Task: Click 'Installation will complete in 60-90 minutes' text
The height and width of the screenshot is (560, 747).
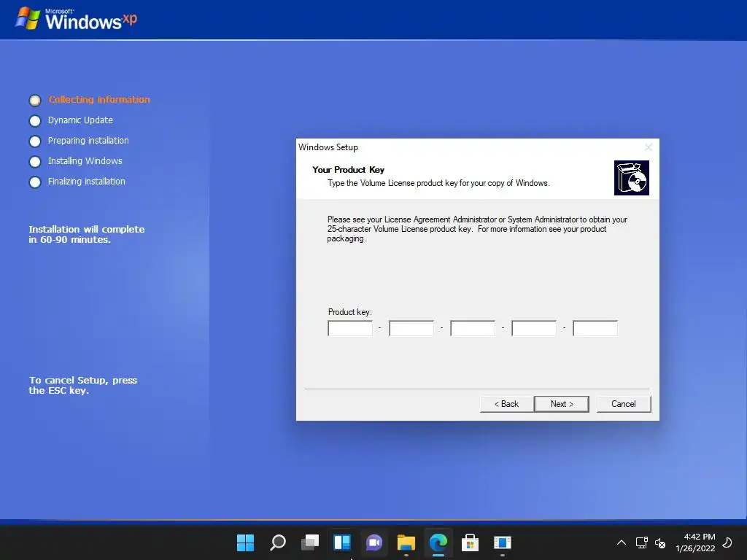Action: tap(87, 234)
